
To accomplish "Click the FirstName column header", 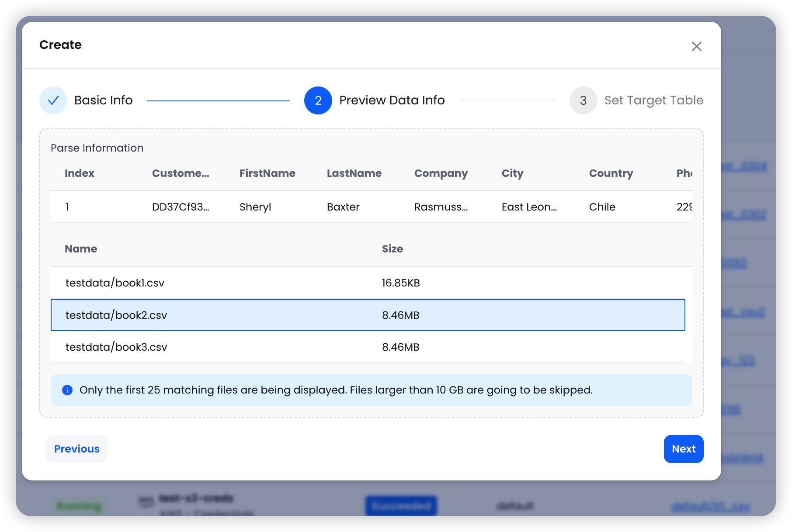I will coord(267,173).
